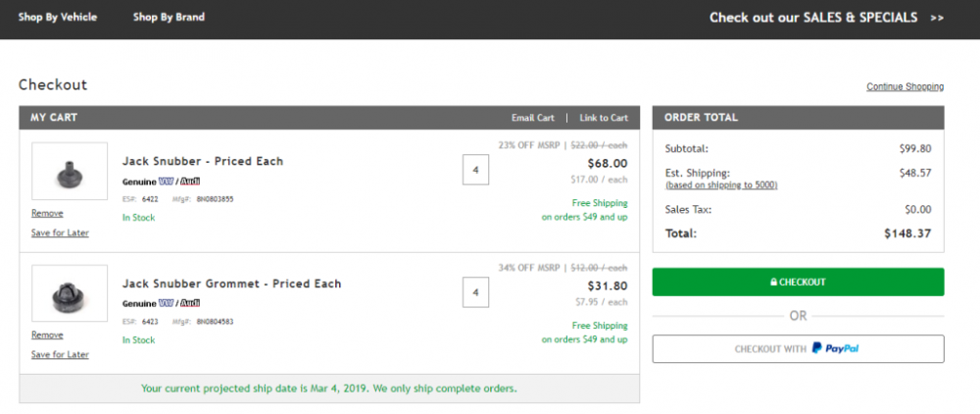Click the Continue Shopping link
This screenshot has width=980, height=414.
pos(905,87)
